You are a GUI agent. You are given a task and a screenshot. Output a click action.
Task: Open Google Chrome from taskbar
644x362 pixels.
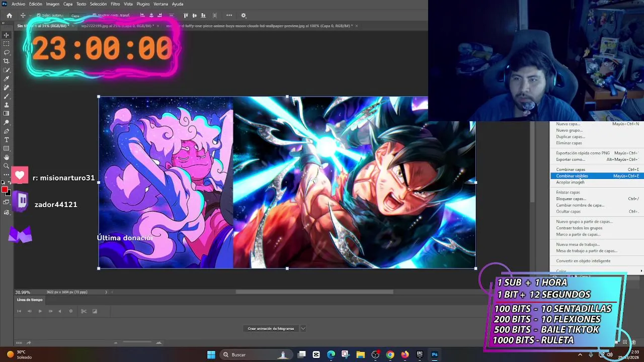390,354
